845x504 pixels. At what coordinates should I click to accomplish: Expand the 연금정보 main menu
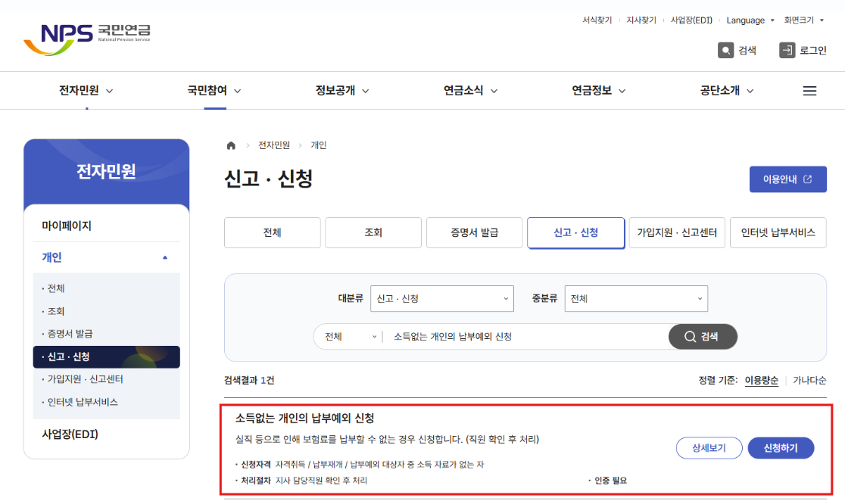pyautogui.click(x=599, y=91)
